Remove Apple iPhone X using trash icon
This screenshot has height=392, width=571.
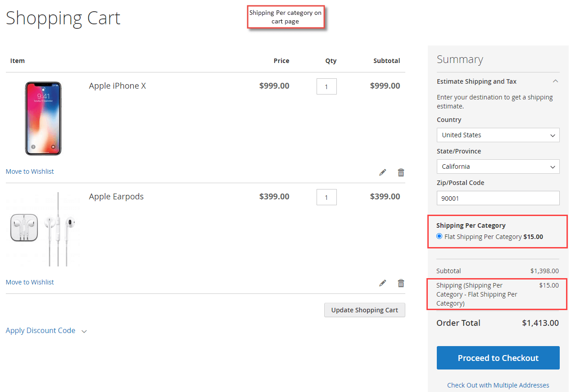pyautogui.click(x=401, y=172)
